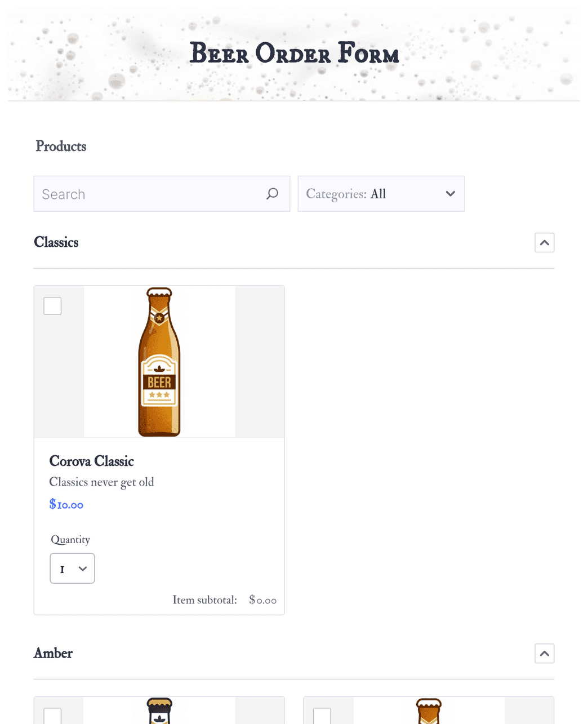Screen dimensions: 588x724
Task: Click the collapse chevron beside Classics heading
Action: [x=544, y=242]
